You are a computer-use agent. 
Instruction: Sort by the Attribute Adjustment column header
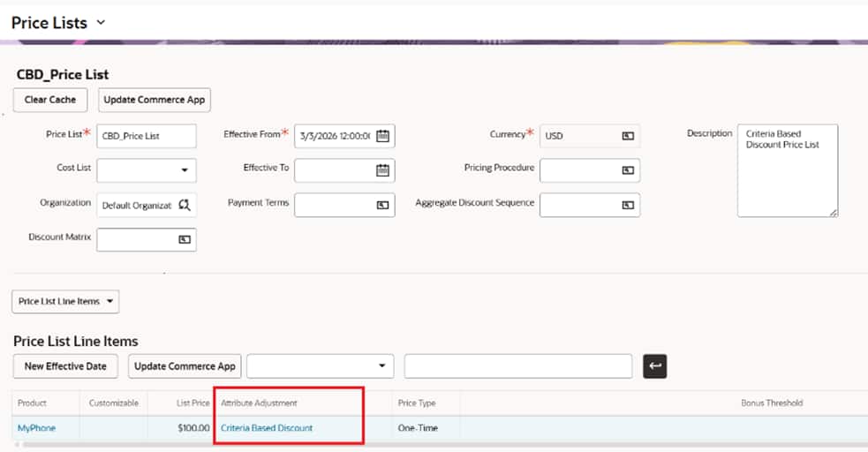pyautogui.click(x=259, y=403)
